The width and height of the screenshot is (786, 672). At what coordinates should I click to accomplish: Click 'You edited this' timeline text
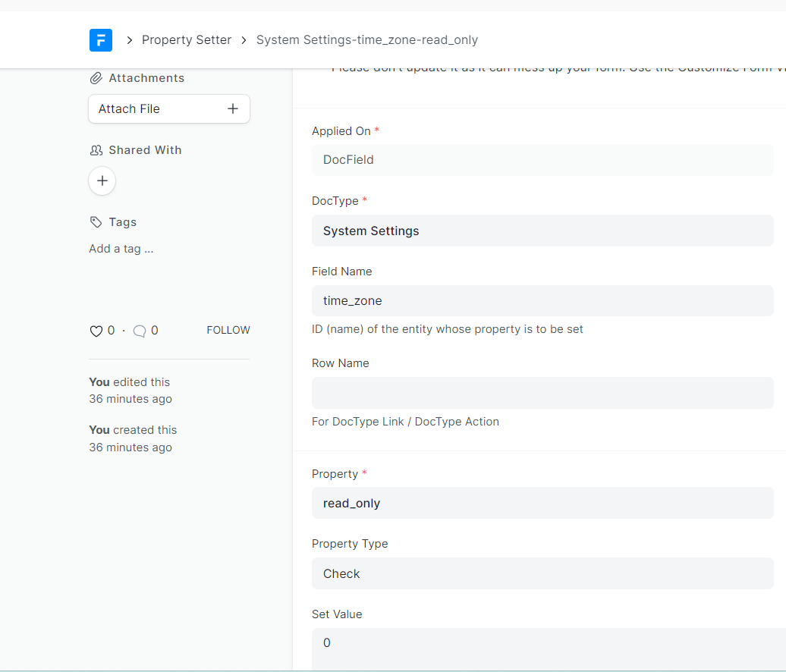(129, 382)
